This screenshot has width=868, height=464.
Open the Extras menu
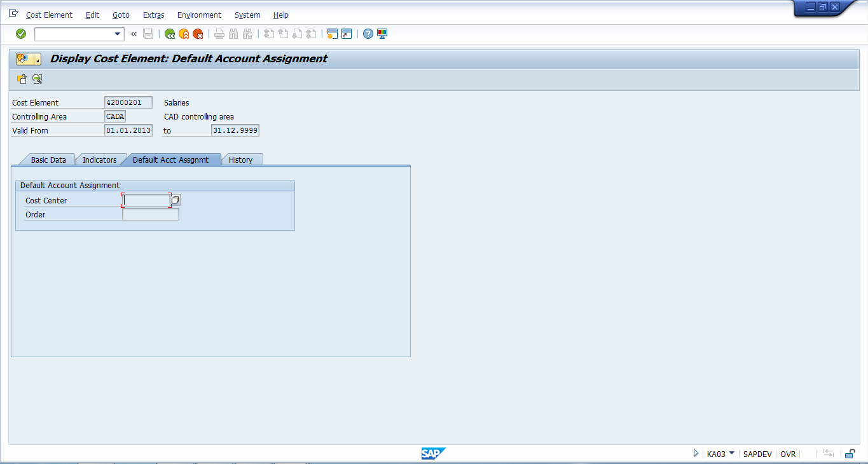153,15
